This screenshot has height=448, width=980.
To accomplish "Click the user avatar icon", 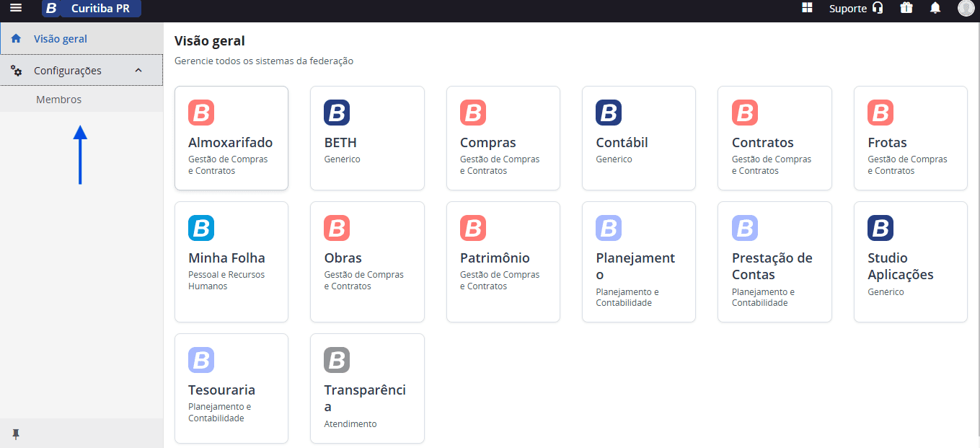I will pos(966,8).
